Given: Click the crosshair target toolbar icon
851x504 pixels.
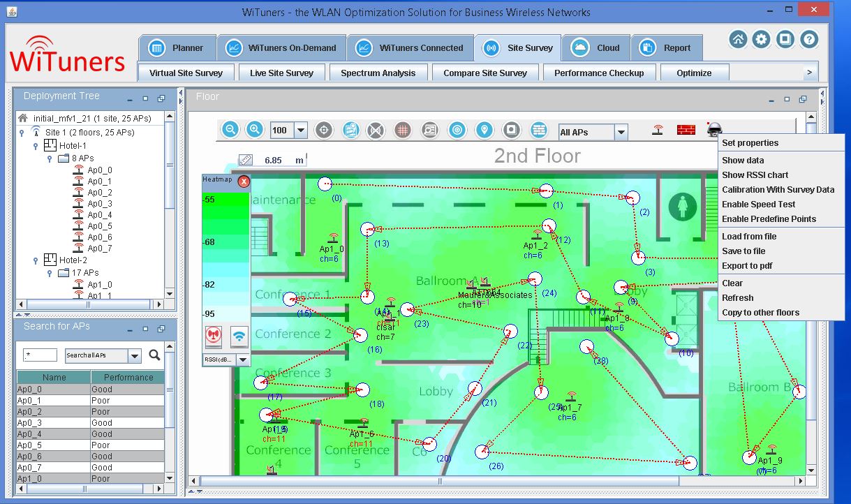Looking at the screenshot, I should coord(323,130).
